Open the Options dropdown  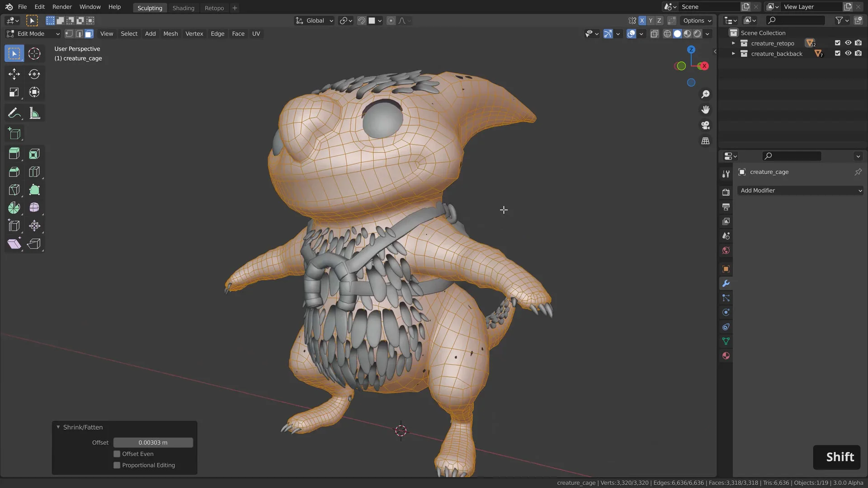(x=697, y=20)
